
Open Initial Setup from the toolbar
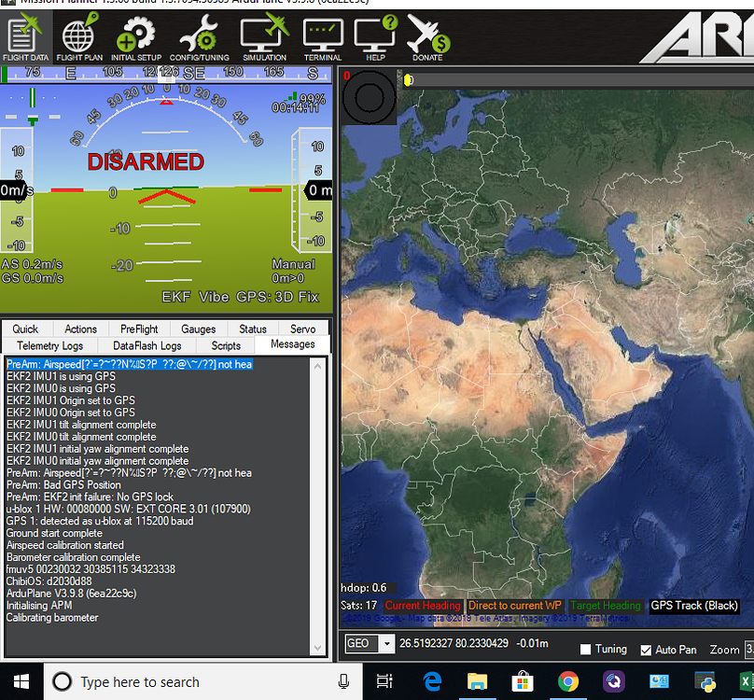point(136,38)
